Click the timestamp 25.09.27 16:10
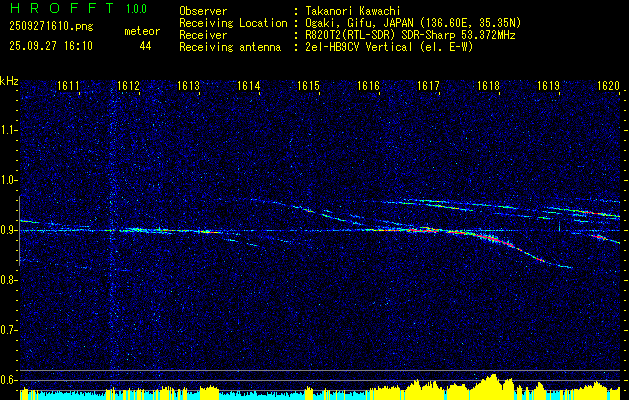 tap(51, 46)
